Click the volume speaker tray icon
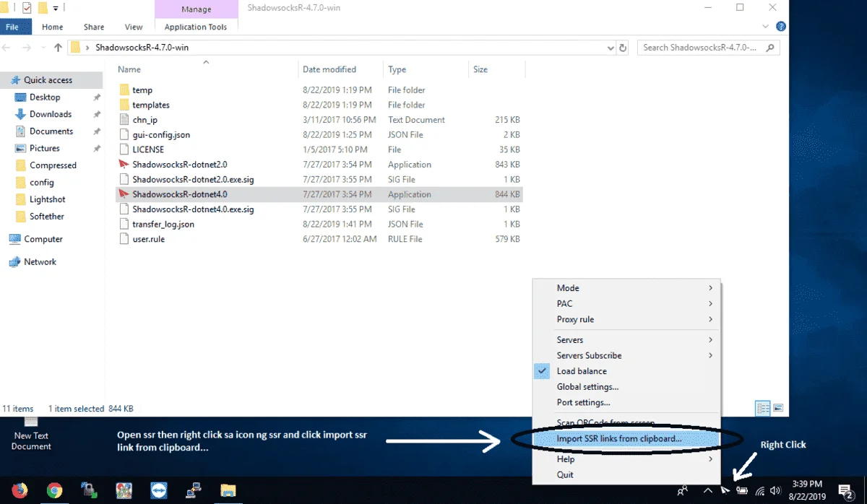 (776, 490)
